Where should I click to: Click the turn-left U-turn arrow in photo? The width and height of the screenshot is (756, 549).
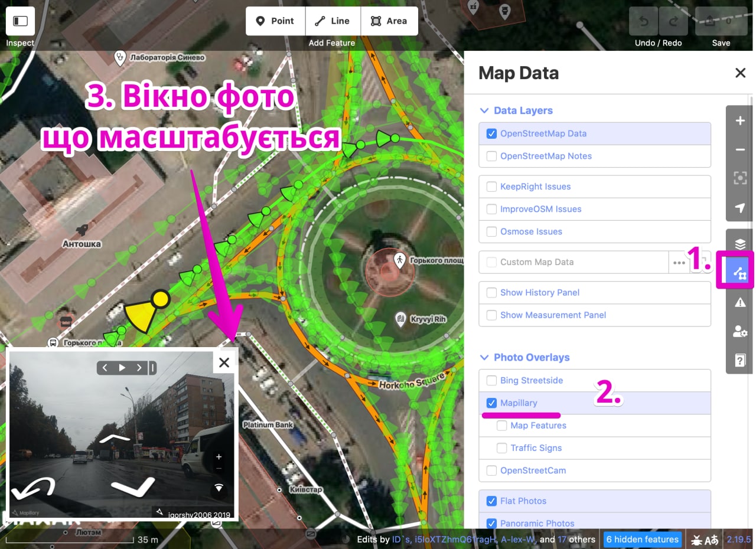(34, 489)
